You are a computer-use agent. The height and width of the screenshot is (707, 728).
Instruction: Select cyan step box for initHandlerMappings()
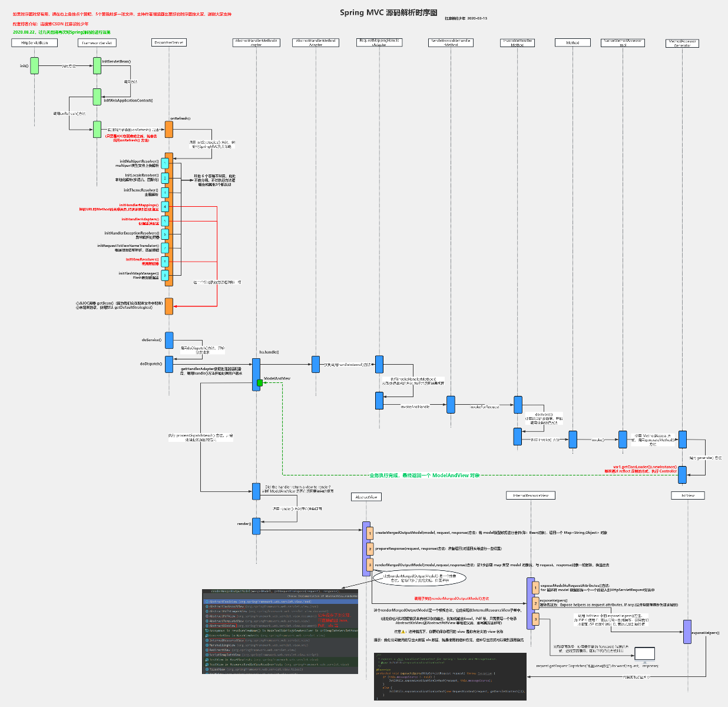coord(165,207)
